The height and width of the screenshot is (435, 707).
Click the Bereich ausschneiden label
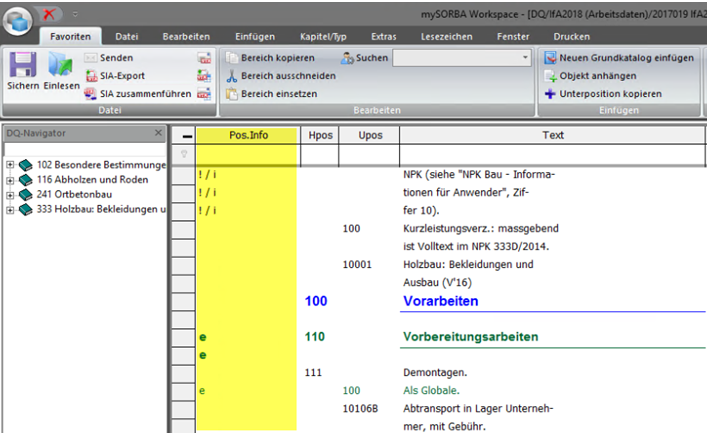pos(289,76)
